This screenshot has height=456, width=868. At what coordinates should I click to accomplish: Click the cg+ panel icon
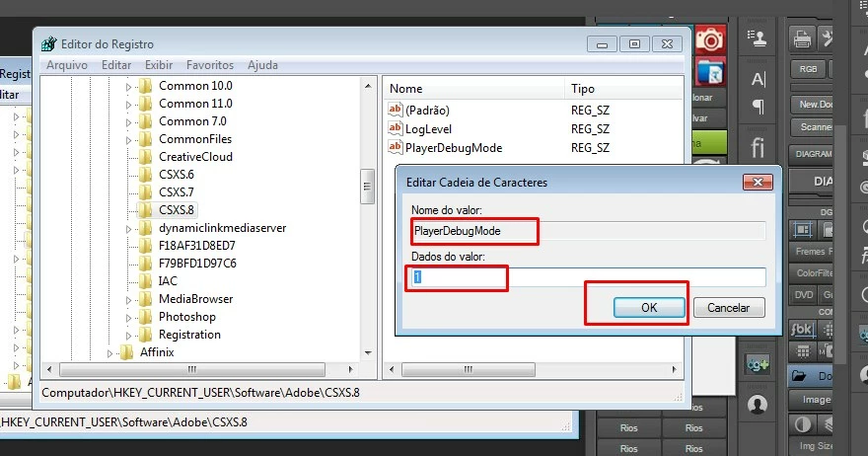[758, 364]
